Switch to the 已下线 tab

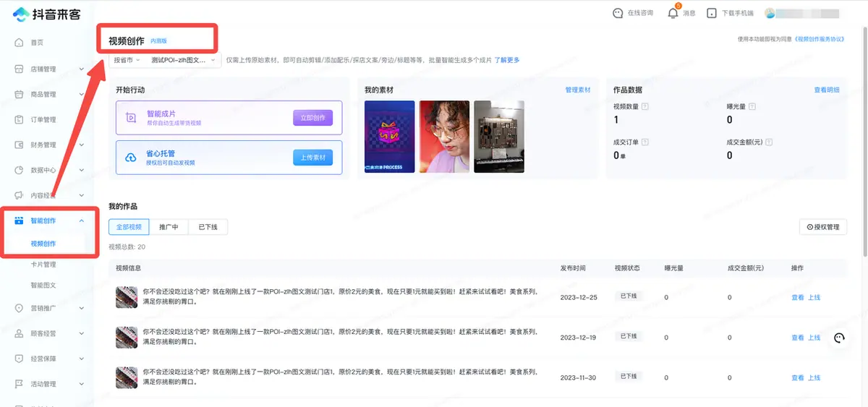pos(208,227)
